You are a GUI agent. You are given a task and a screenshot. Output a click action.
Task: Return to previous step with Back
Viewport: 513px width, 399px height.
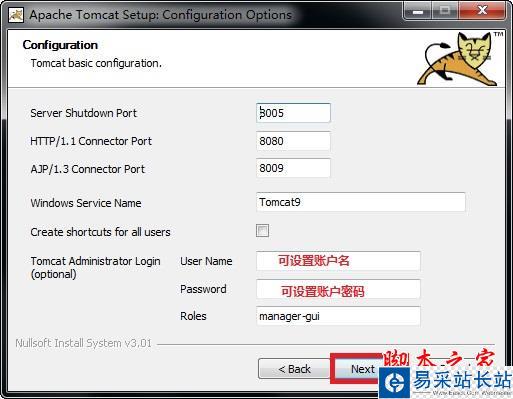click(x=294, y=369)
